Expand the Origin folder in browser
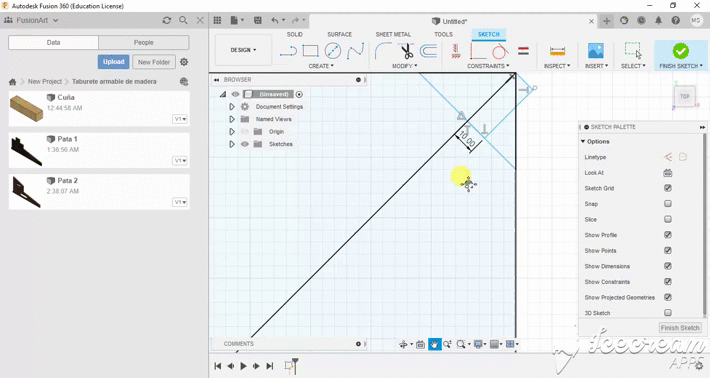The width and height of the screenshot is (710, 378). point(232,132)
